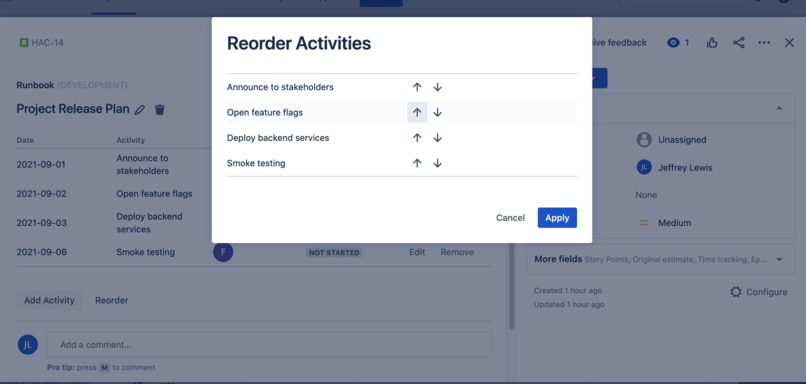Click the None labels value
Image resolution: width=806 pixels, height=384 pixels.
point(646,195)
